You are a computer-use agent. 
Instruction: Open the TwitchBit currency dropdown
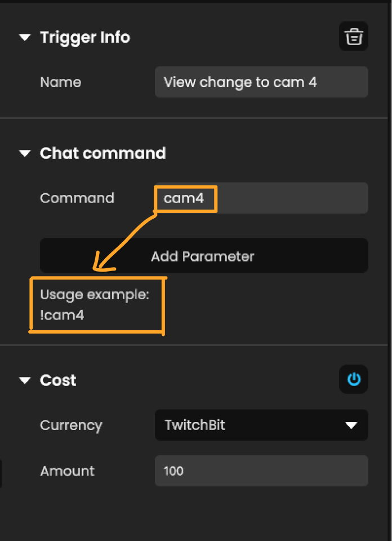click(x=261, y=425)
